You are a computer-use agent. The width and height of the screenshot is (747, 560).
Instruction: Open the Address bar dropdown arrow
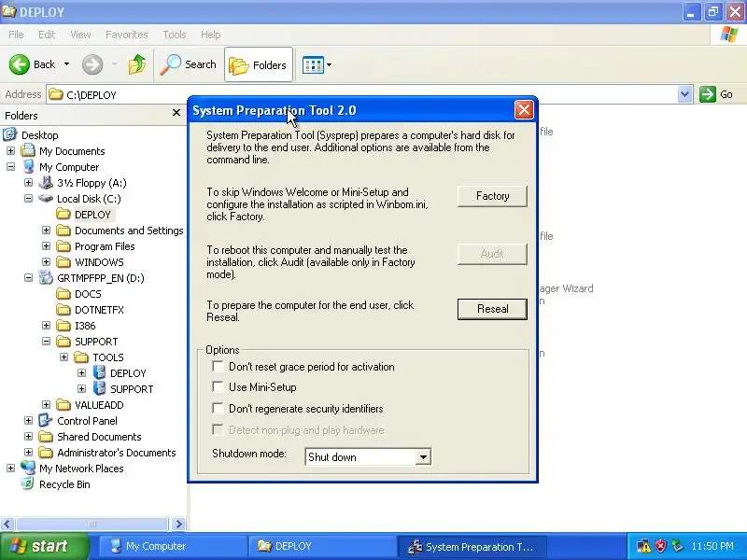[684, 94]
